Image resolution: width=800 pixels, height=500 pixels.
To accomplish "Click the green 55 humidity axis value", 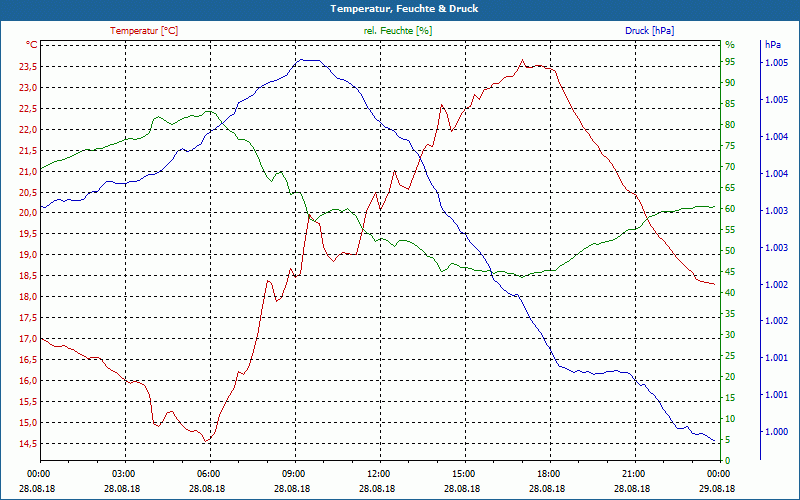I will (730, 230).
